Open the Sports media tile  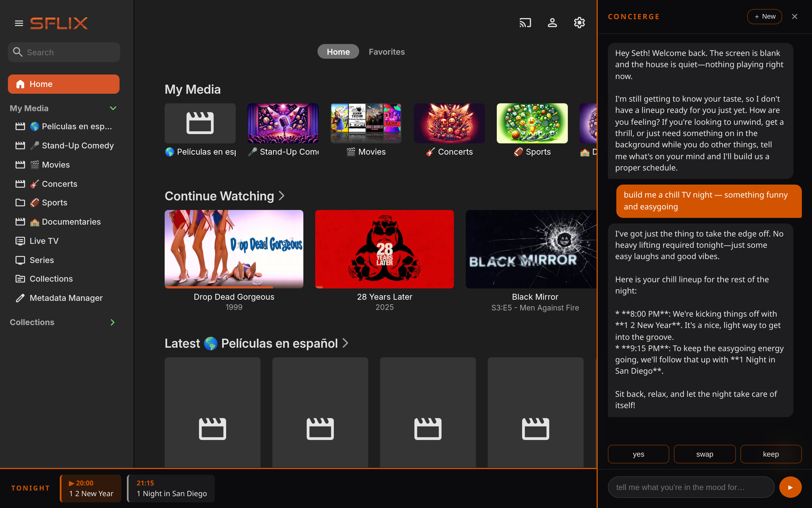(x=532, y=123)
